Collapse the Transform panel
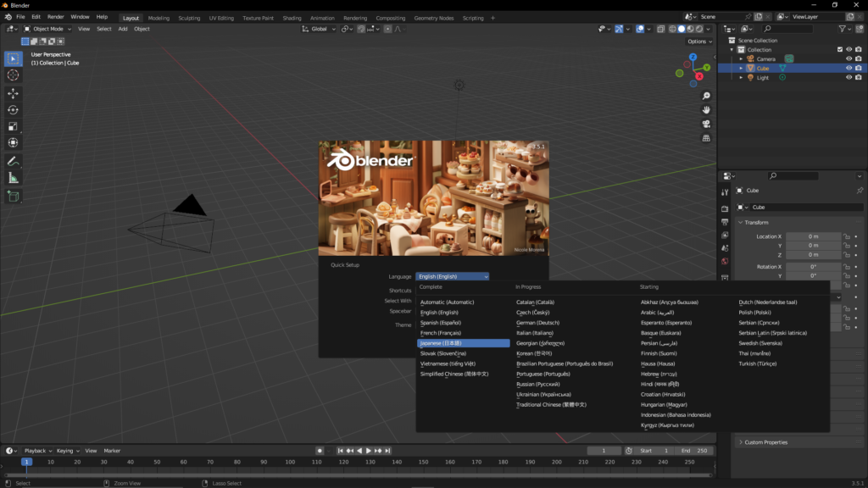 pos(741,223)
